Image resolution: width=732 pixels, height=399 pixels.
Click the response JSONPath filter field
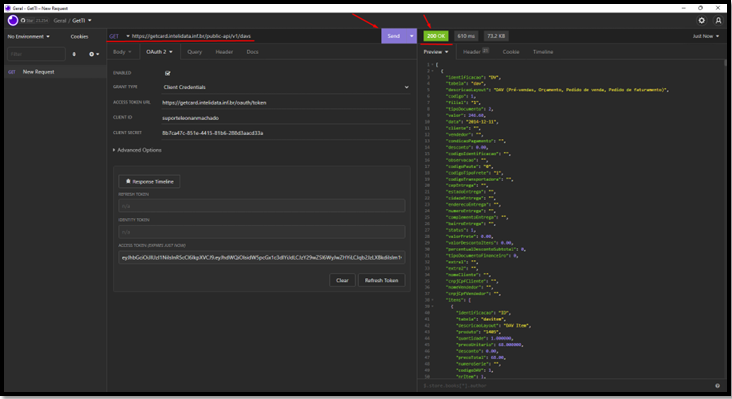[x=565, y=385]
